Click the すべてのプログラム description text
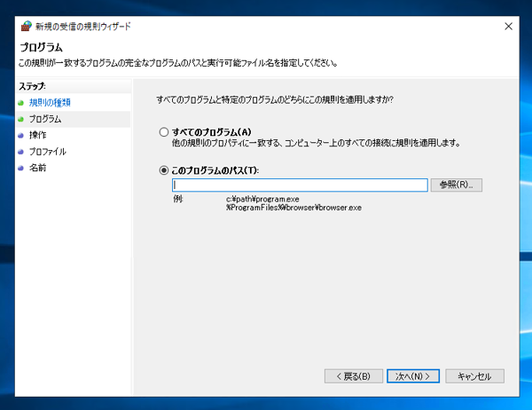Image resolution: width=532 pixels, height=410 pixels. click(x=317, y=143)
